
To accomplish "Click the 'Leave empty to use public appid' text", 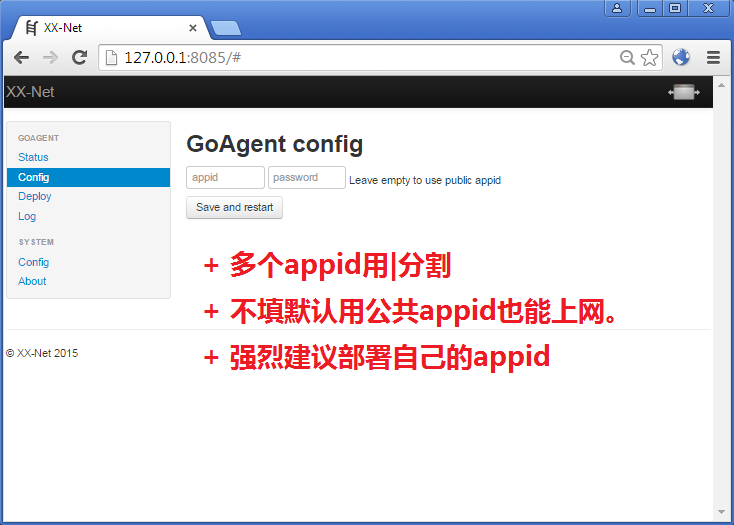I will (x=425, y=180).
